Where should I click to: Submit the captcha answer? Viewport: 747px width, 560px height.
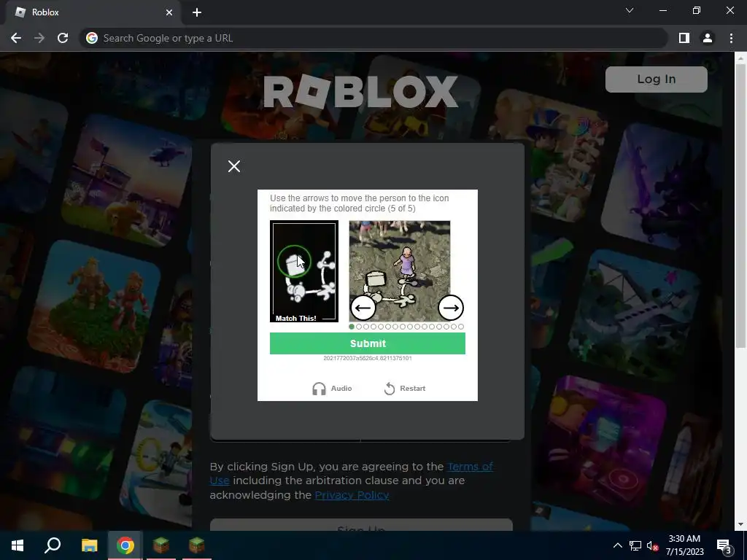coord(368,343)
